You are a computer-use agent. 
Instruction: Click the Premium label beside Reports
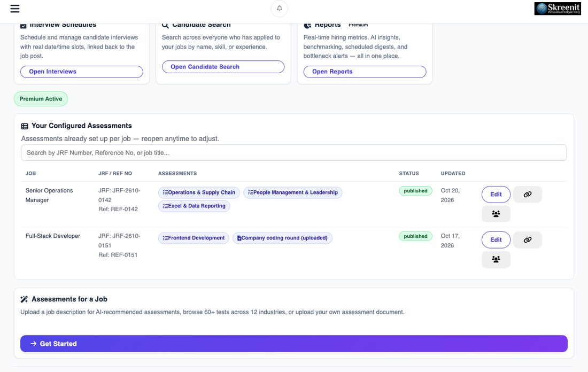point(358,25)
